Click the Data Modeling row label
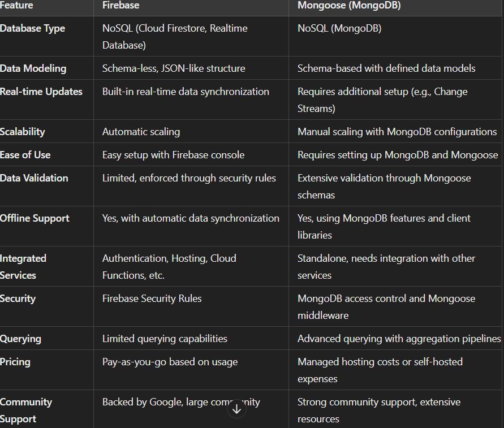504x428 pixels. point(33,68)
